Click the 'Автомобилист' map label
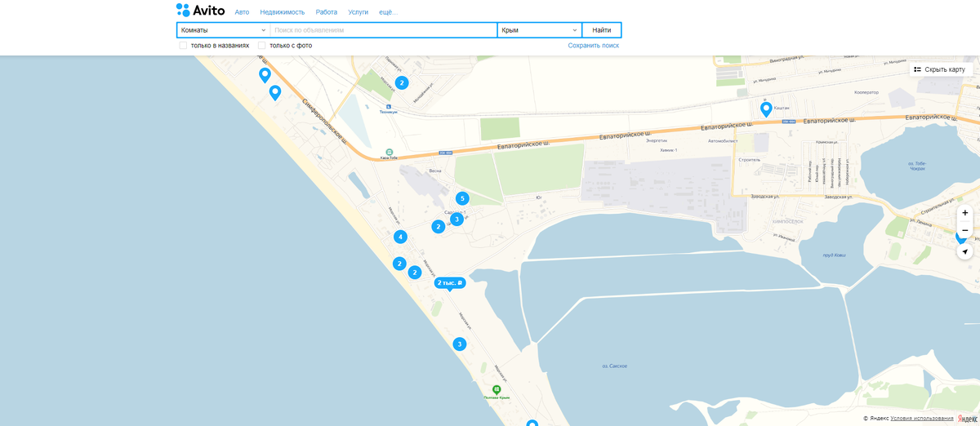This screenshot has width=980, height=426. pos(723,140)
